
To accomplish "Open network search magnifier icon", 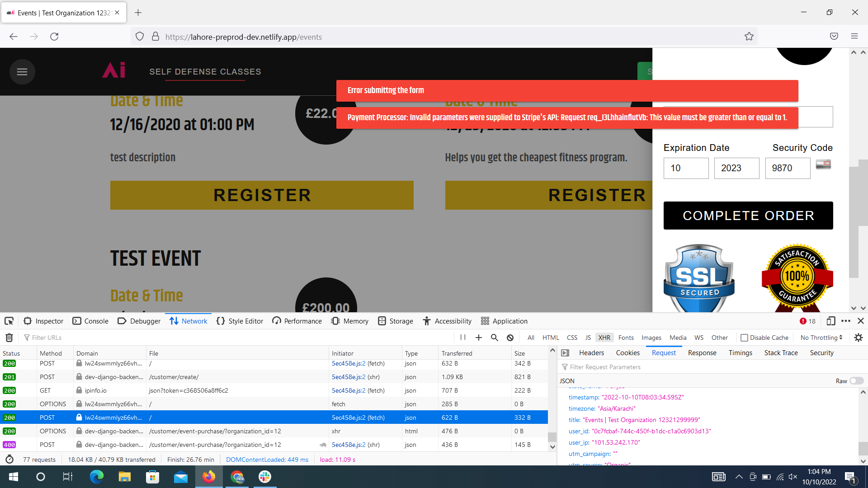I will coord(494,338).
